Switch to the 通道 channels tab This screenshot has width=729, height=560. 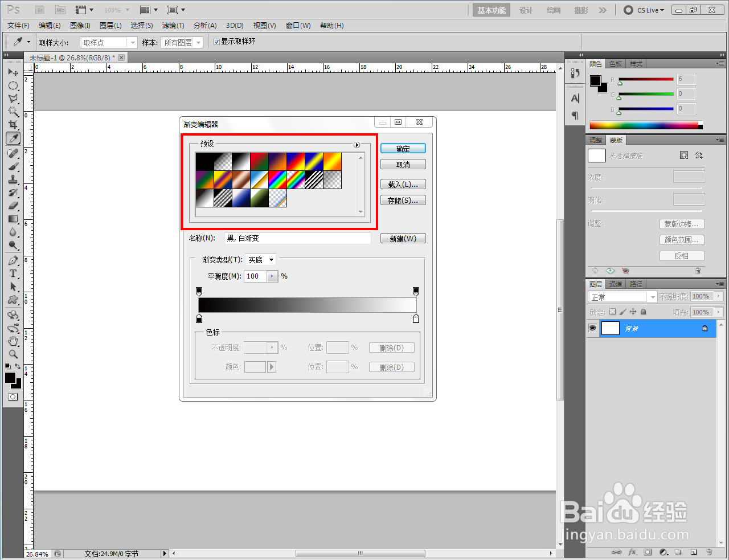[615, 284]
